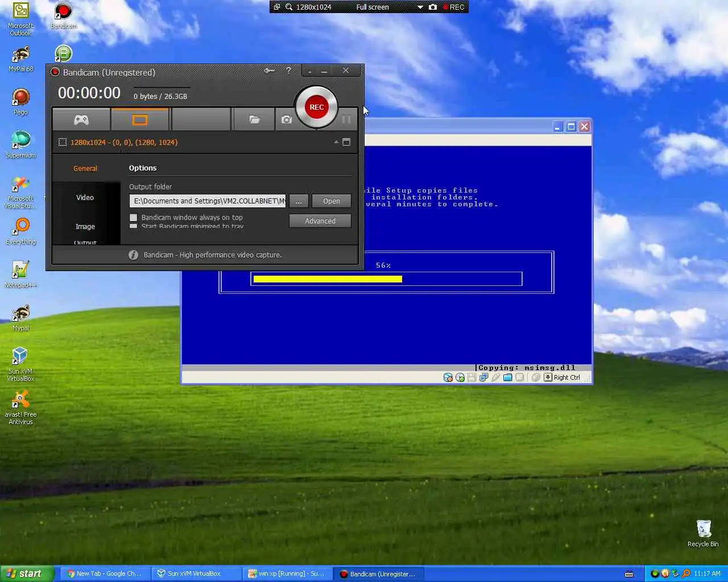Click VirtualBox host key arrow indicator icon
Image resolution: width=728 pixels, height=582 pixels.
[x=548, y=377]
